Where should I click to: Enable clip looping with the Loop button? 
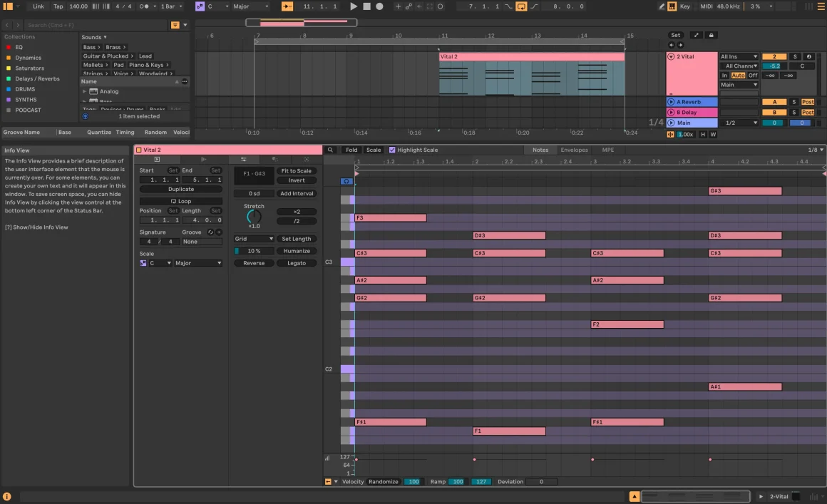coord(180,201)
